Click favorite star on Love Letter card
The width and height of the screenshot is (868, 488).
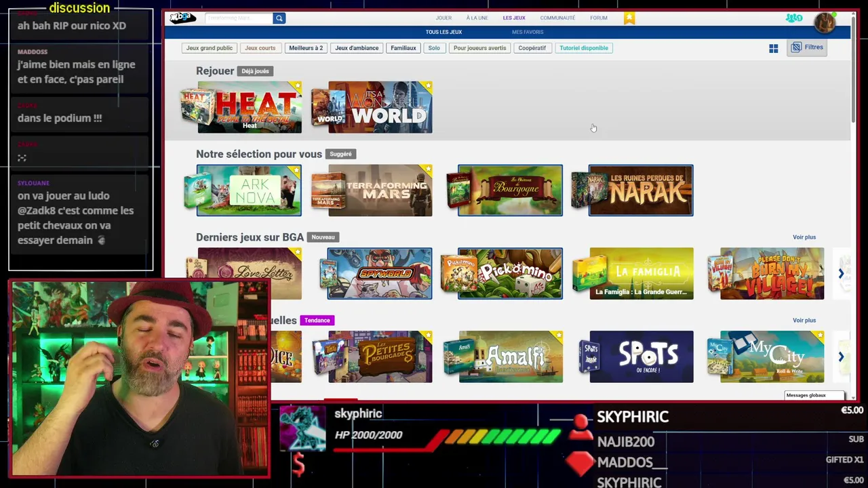(296, 253)
